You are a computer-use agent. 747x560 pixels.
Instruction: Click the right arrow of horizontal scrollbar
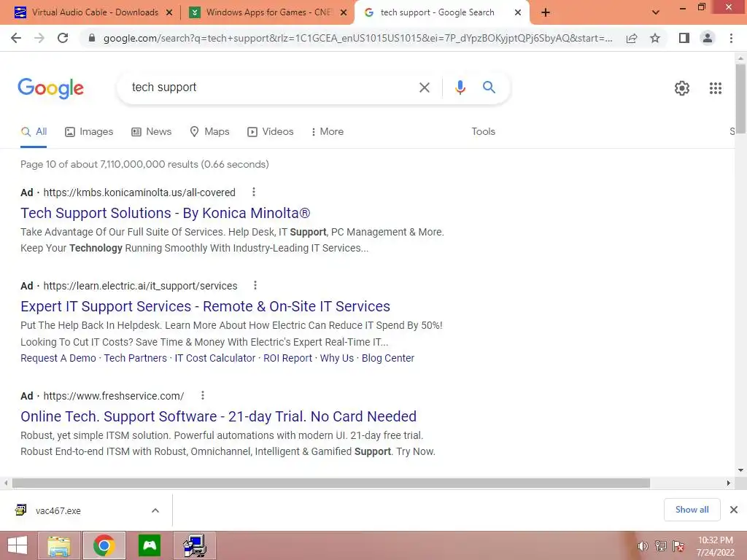729,483
